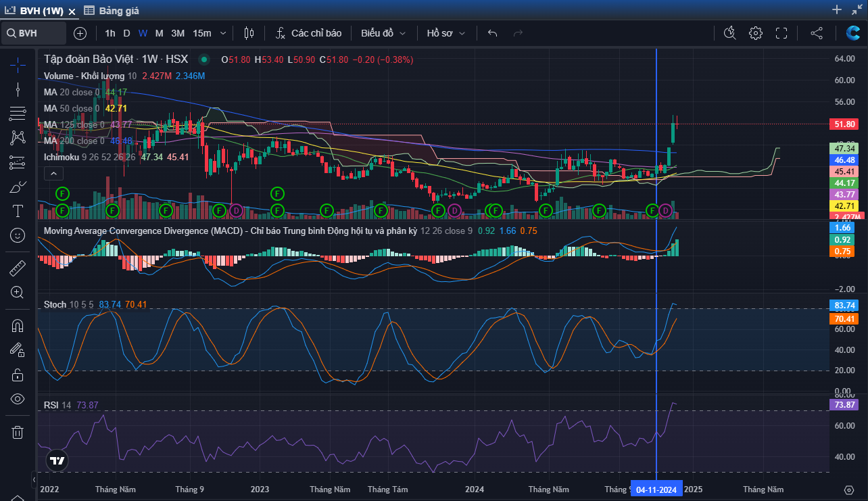Click the TradingView logo on chart
This screenshot has height=501, width=868.
coord(57,460)
